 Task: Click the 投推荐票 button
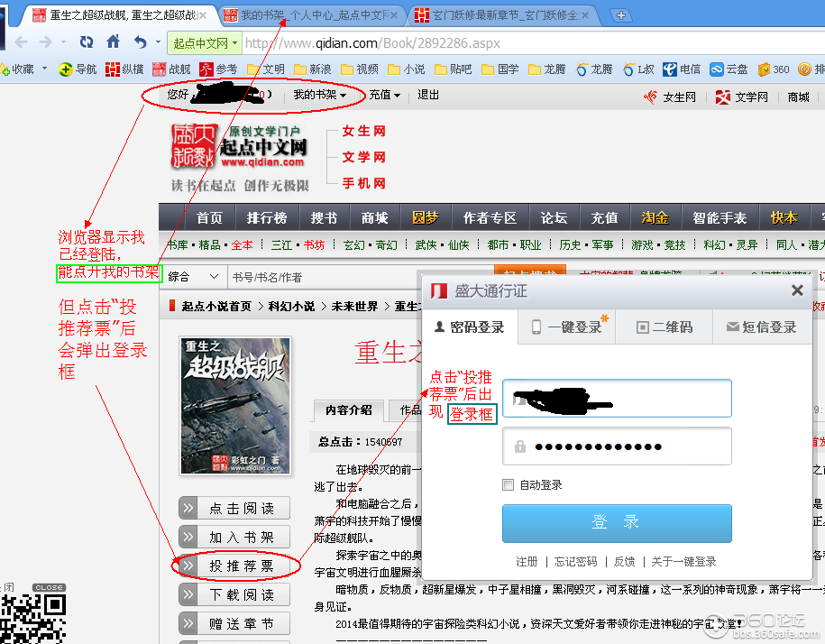coord(234,566)
